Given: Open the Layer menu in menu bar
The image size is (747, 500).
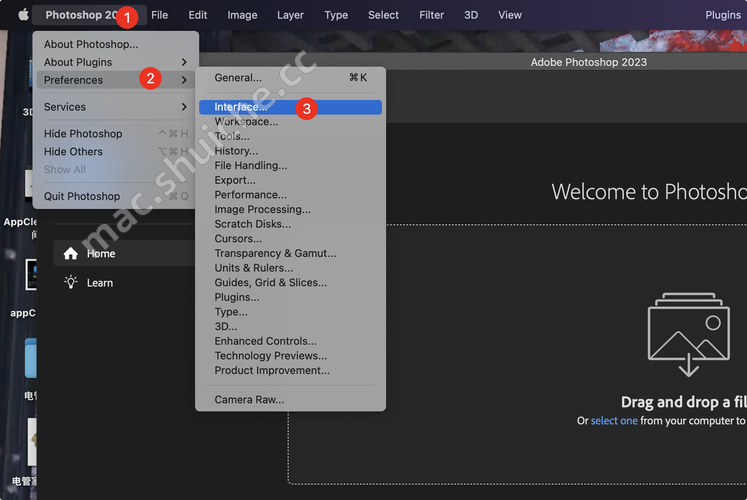Looking at the screenshot, I should coord(290,15).
